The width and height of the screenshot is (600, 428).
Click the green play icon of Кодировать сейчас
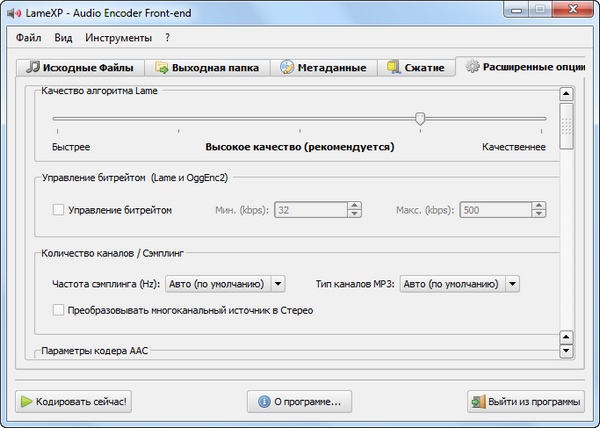point(24,402)
